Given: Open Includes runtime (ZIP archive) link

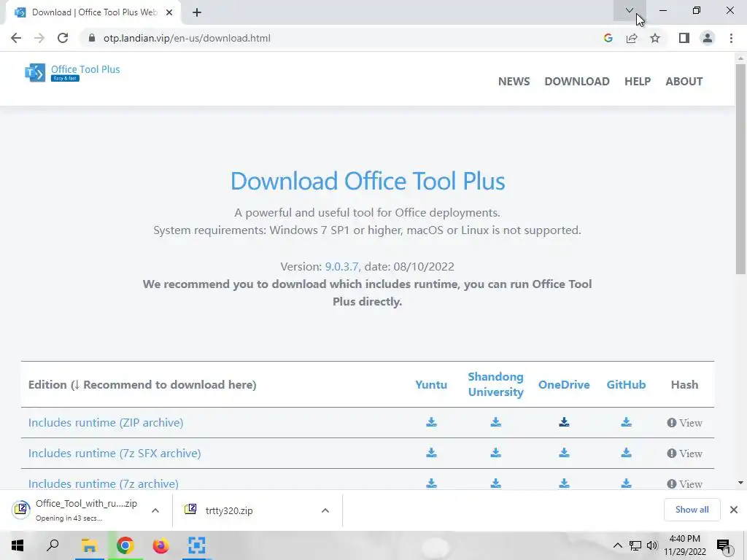Looking at the screenshot, I should click(106, 422).
